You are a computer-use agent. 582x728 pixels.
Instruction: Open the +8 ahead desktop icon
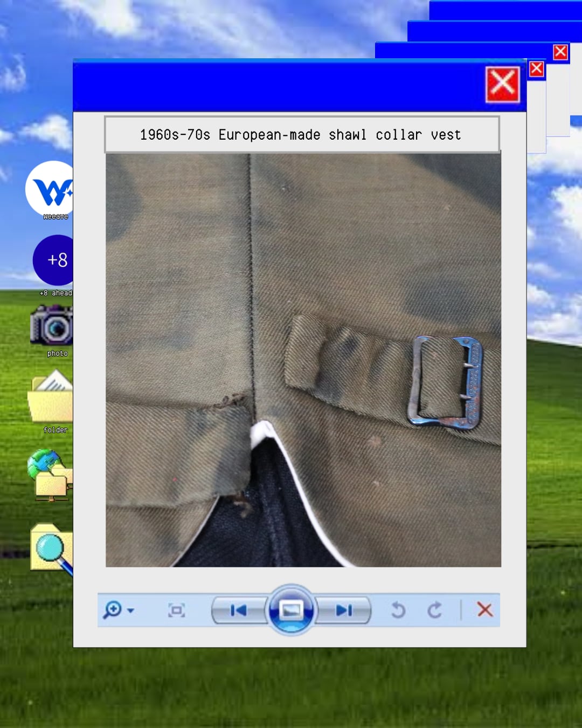tap(53, 260)
